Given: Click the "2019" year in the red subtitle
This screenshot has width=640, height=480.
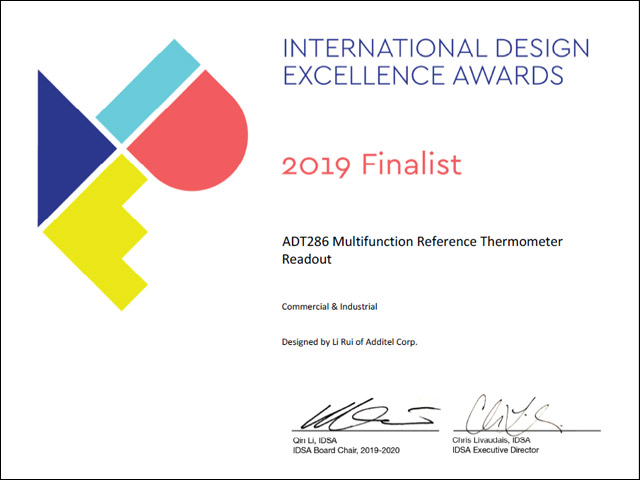Looking at the screenshot, I should tap(316, 164).
